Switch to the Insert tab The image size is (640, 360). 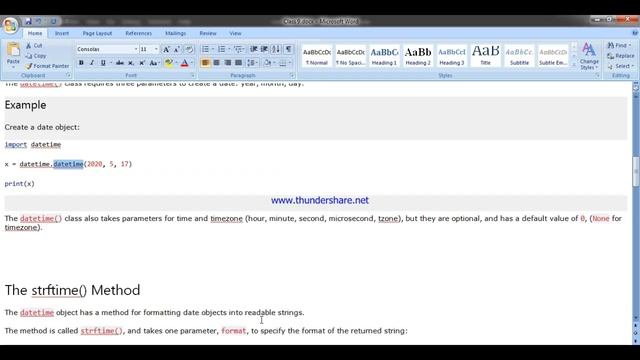click(x=62, y=33)
